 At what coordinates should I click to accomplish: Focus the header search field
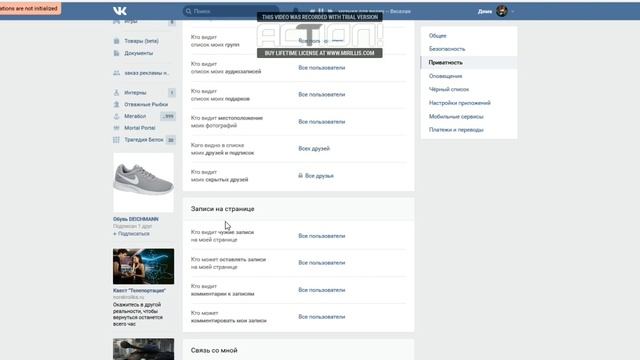pyautogui.click(x=231, y=11)
